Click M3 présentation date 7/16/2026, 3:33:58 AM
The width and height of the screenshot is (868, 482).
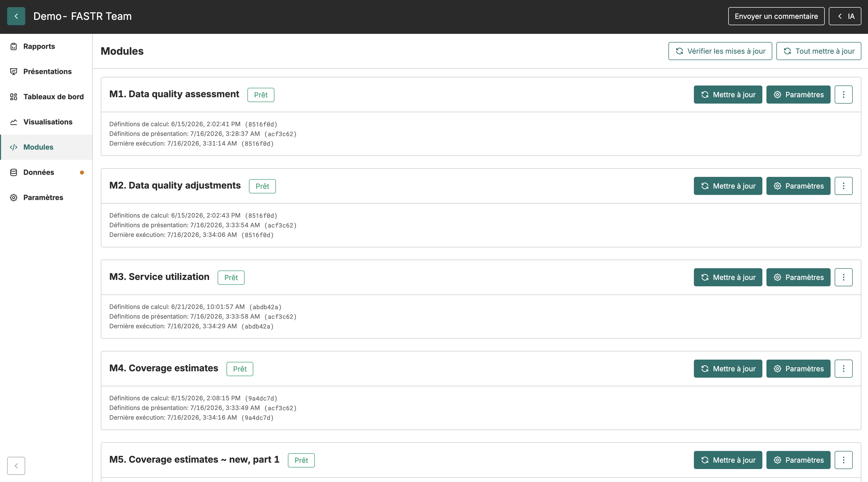tap(225, 317)
